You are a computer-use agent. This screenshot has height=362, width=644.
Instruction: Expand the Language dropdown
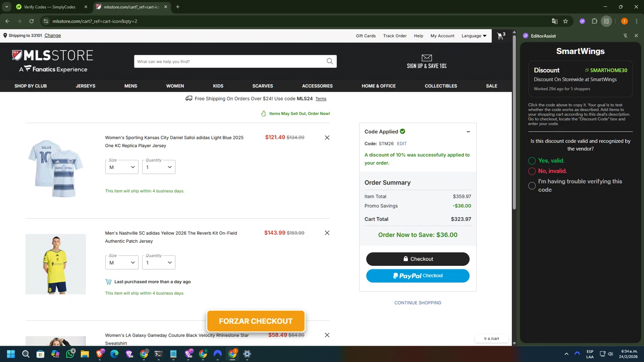click(x=474, y=36)
